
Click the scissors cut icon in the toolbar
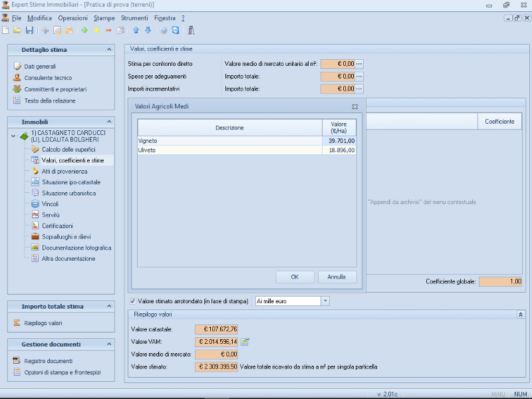45,31
